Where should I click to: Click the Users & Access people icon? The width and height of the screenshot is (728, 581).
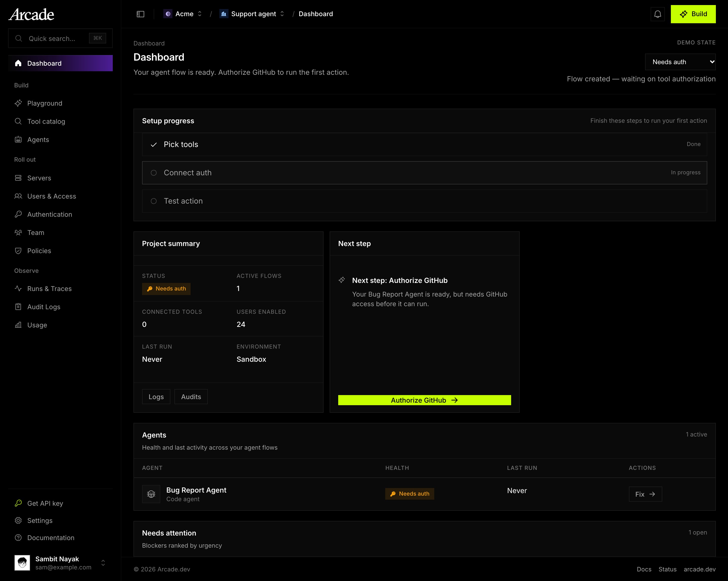18,196
